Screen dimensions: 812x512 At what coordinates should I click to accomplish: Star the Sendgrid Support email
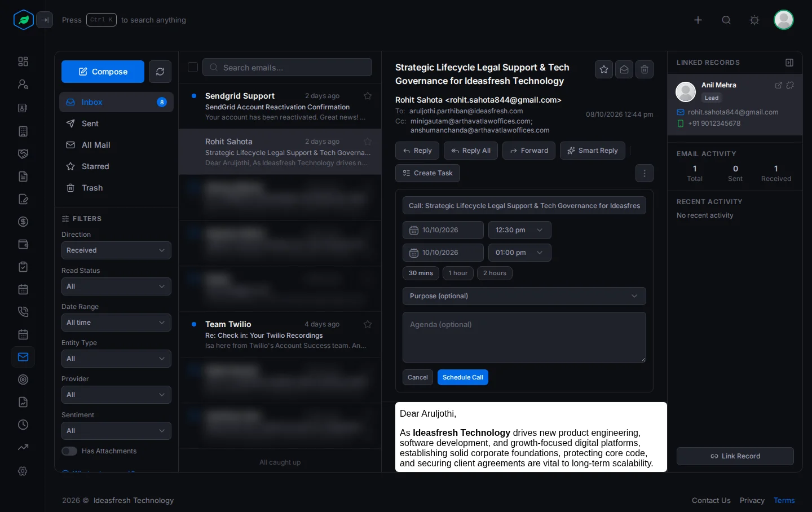(x=368, y=96)
